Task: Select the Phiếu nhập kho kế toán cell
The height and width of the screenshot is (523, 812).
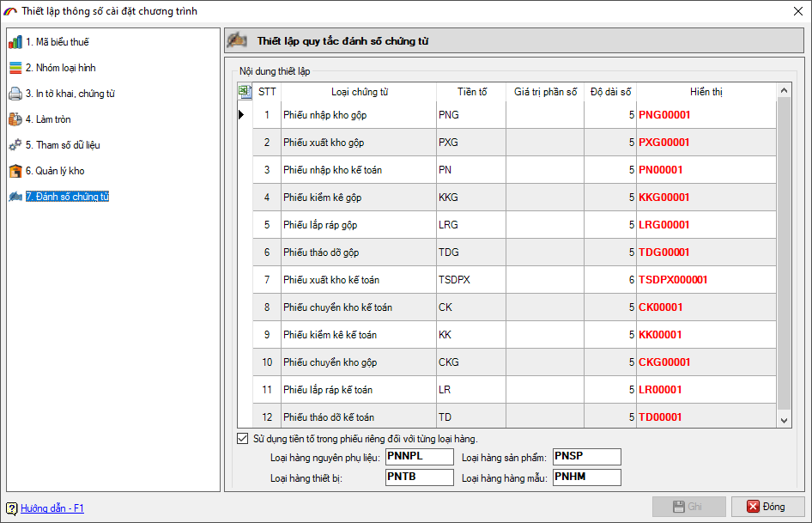Action: click(x=359, y=170)
